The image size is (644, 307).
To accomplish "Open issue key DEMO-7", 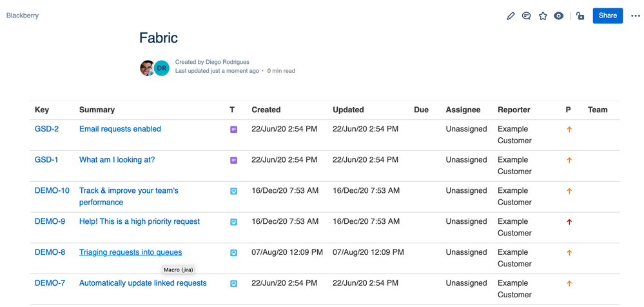I will point(50,283).
